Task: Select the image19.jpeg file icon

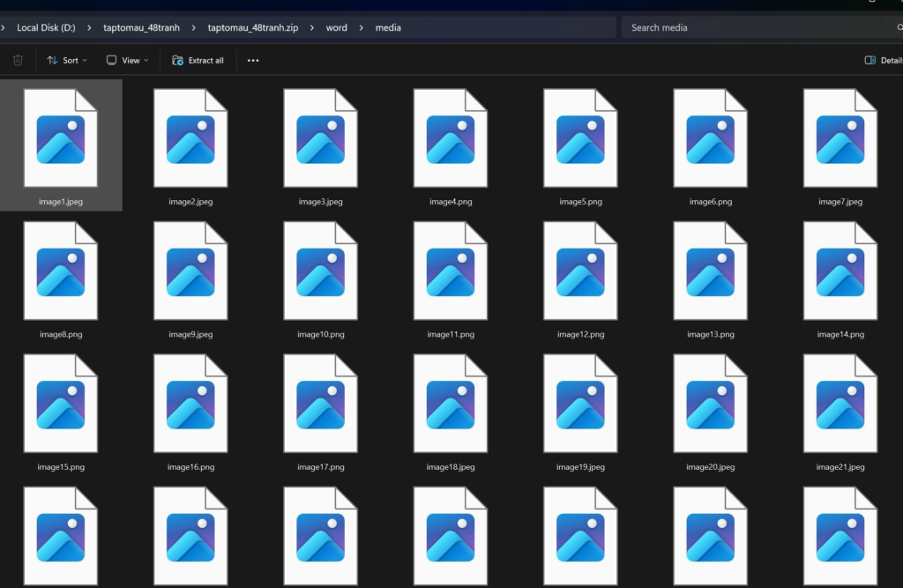Action: point(580,404)
